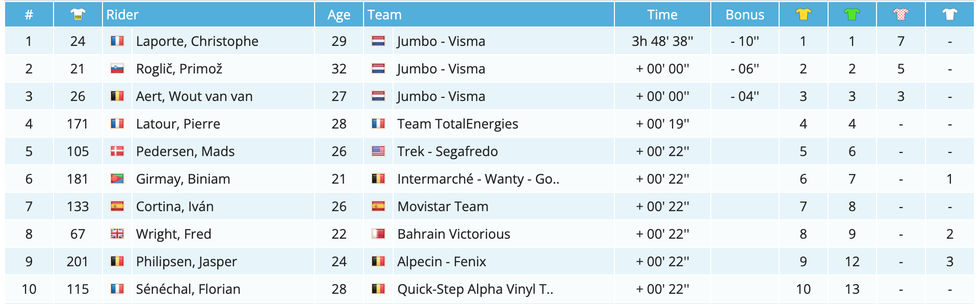
Task: Click the Eritrean flag beside Girmay
Action: click(117, 179)
